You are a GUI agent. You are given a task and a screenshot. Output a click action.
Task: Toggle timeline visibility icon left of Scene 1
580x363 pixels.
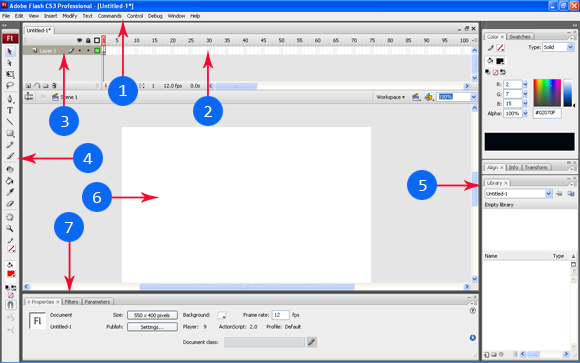29,97
